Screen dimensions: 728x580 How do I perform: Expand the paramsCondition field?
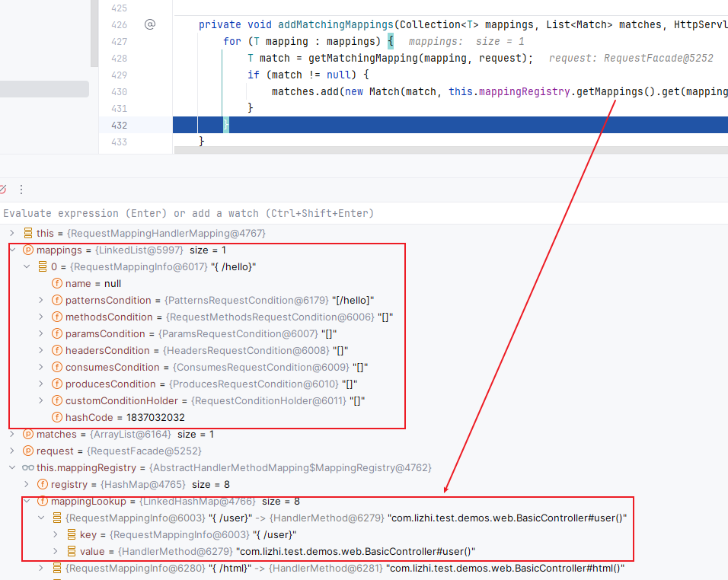click(x=41, y=333)
